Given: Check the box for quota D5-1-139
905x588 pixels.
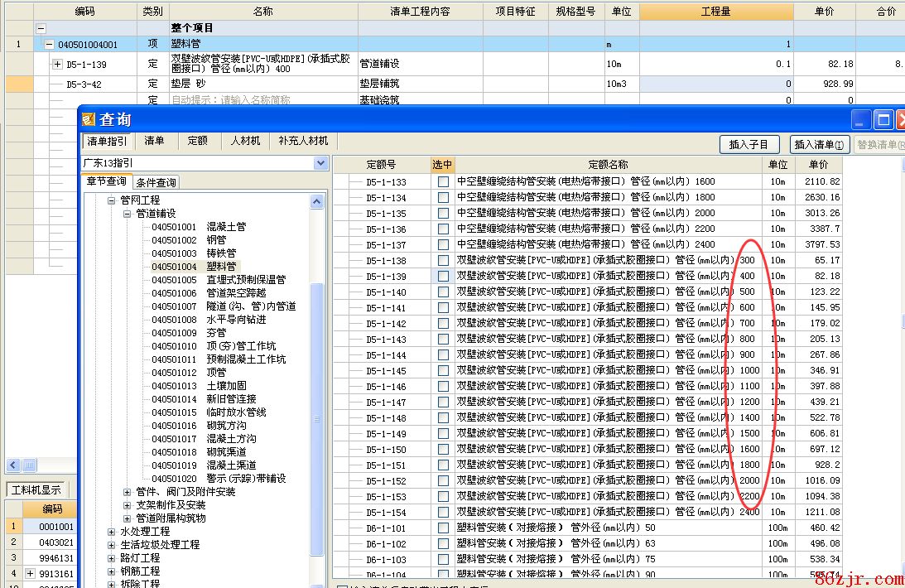Looking at the screenshot, I should point(443,276).
